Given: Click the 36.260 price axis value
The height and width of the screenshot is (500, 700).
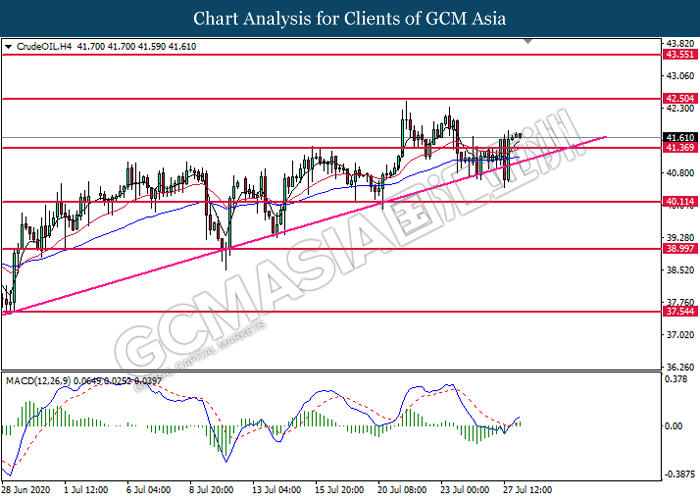Looking at the screenshot, I should (x=680, y=367).
